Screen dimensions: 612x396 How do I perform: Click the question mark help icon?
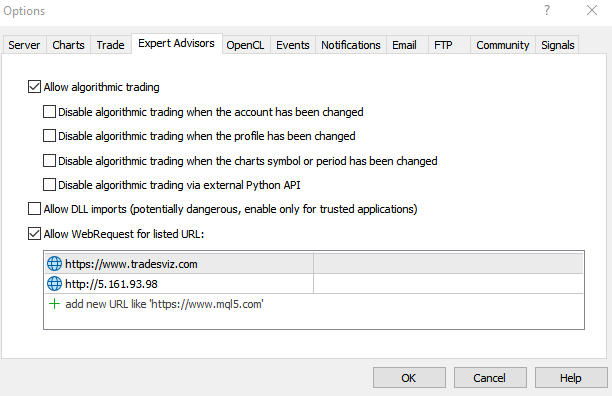click(x=547, y=10)
